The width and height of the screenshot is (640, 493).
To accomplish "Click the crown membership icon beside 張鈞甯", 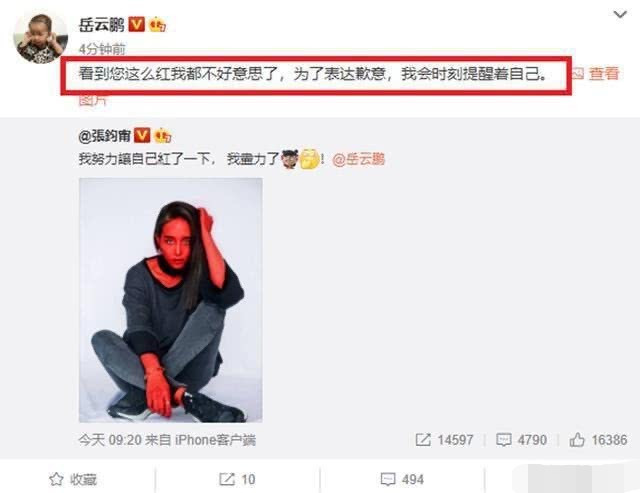I will pyautogui.click(x=162, y=135).
